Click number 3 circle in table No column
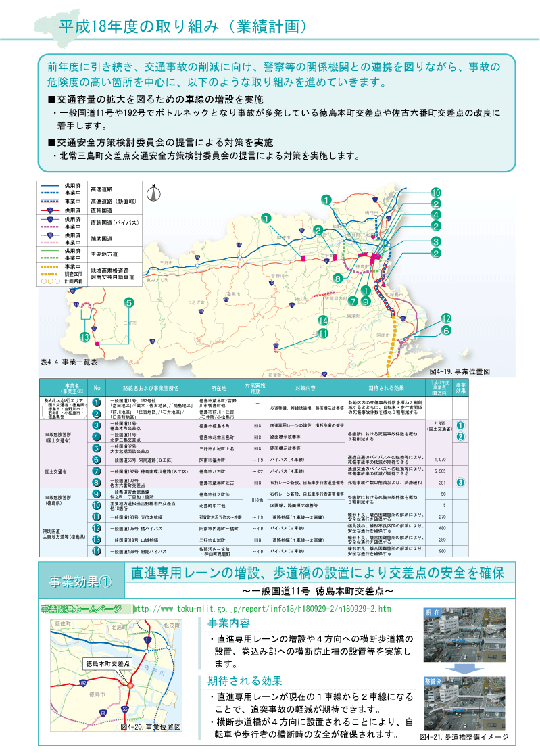The image size is (540, 756). pos(97,425)
